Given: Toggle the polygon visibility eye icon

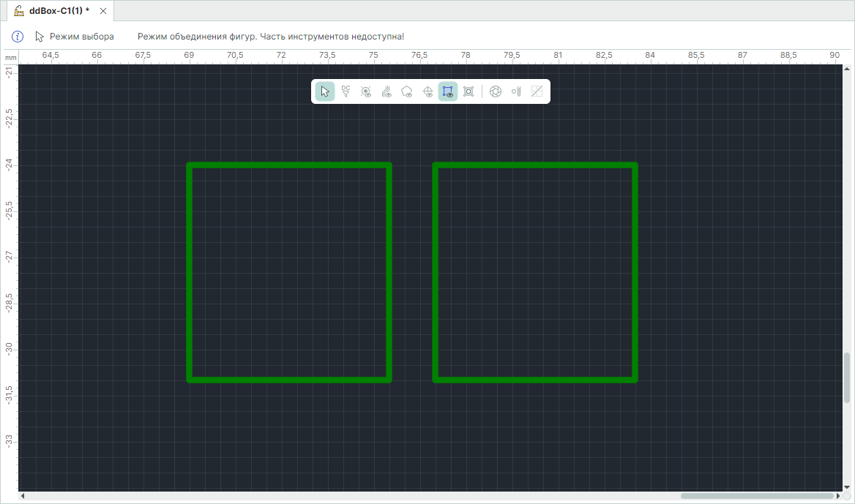Looking at the screenshot, I should point(407,91).
